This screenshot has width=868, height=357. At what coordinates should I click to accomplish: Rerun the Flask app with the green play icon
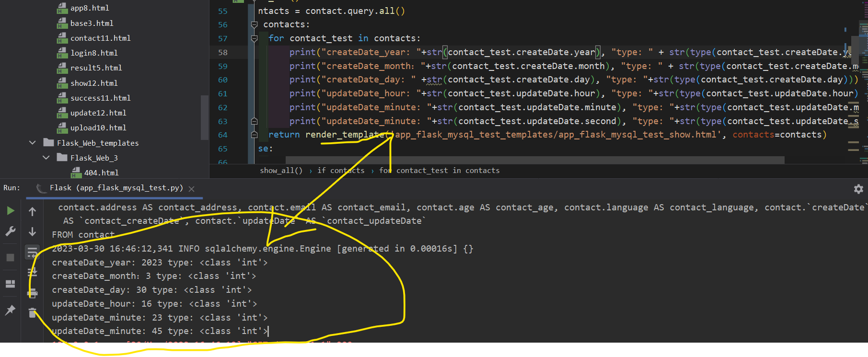[x=11, y=211]
